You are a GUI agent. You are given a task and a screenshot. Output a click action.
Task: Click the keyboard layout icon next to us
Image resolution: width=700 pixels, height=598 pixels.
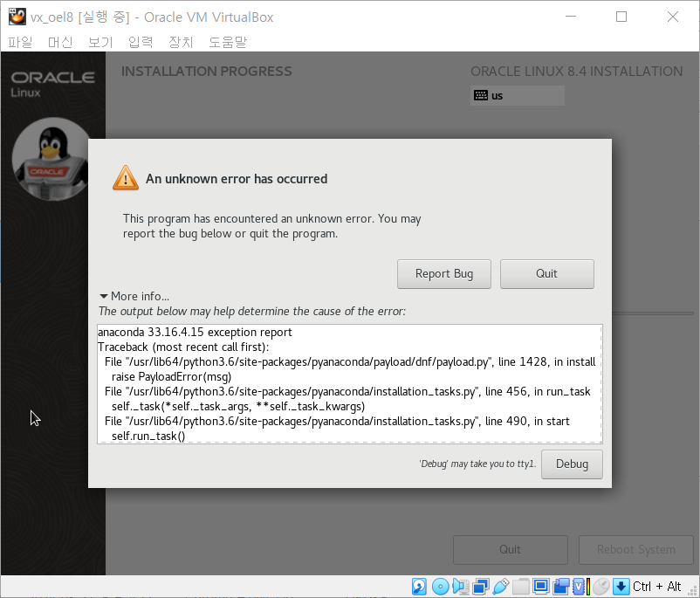point(481,95)
